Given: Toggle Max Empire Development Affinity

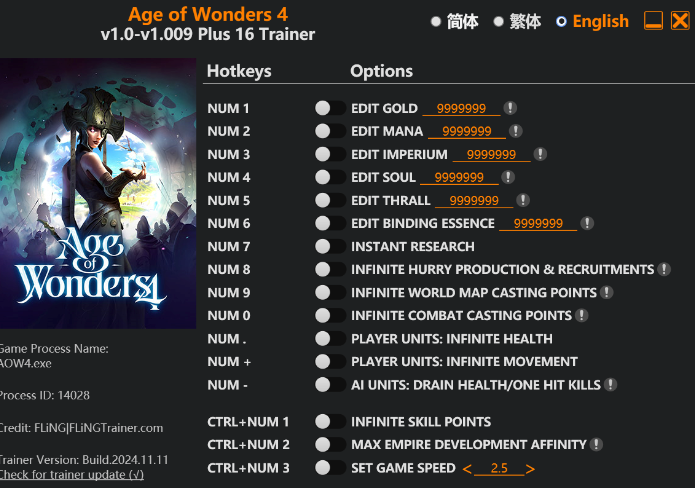Looking at the screenshot, I should (330, 444).
